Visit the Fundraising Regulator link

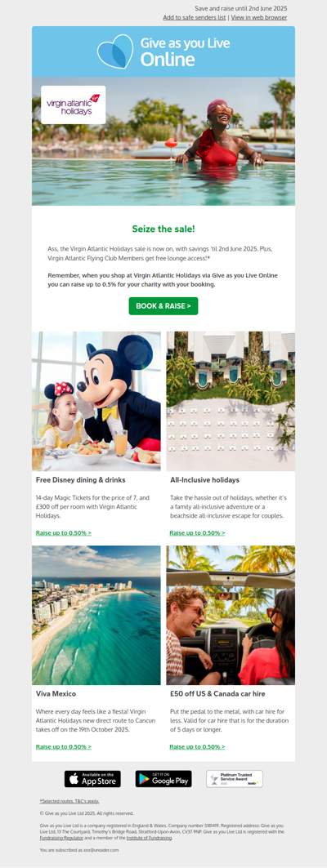(x=61, y=838)
